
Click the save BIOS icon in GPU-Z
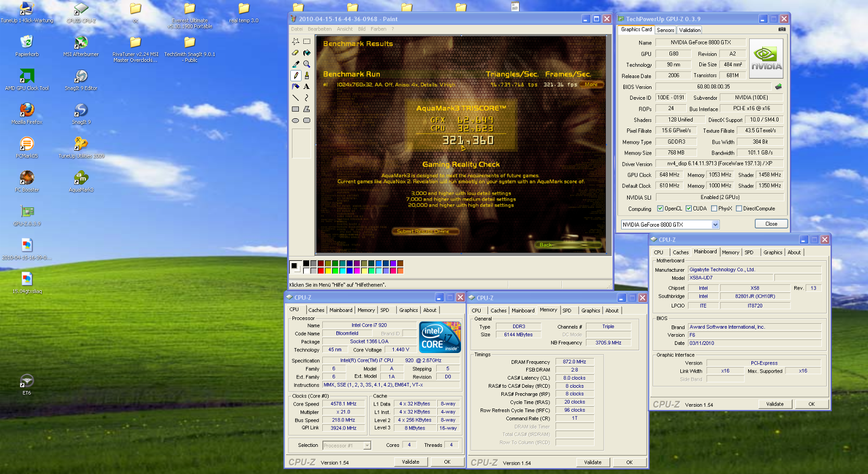point(778,86)
